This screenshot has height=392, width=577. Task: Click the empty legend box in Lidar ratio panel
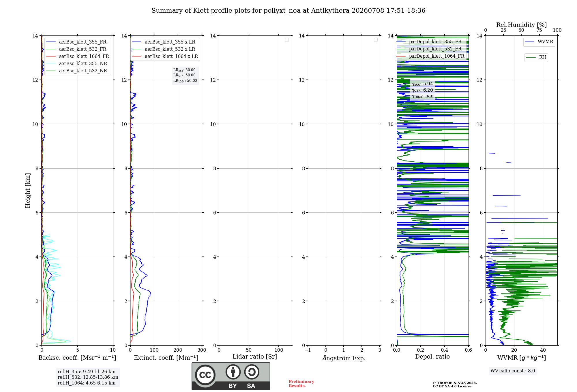[x=287, y=40]
